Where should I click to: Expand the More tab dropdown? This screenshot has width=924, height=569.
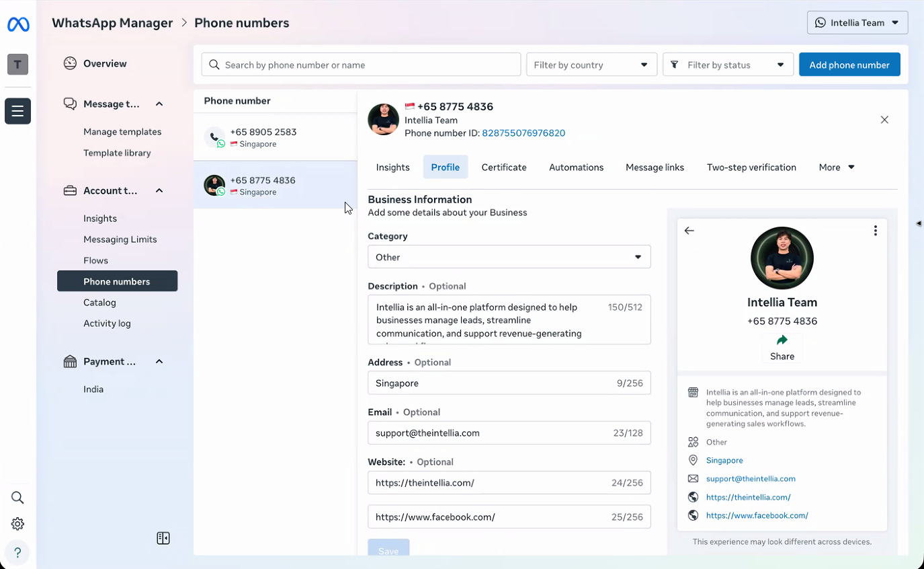click(837, 167)
